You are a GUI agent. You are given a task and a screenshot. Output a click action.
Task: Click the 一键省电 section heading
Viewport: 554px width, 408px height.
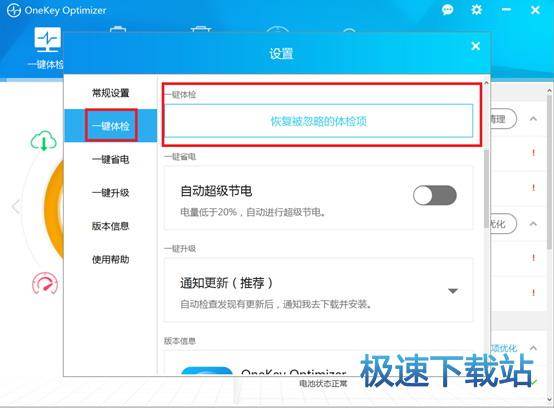coord(180,156)
